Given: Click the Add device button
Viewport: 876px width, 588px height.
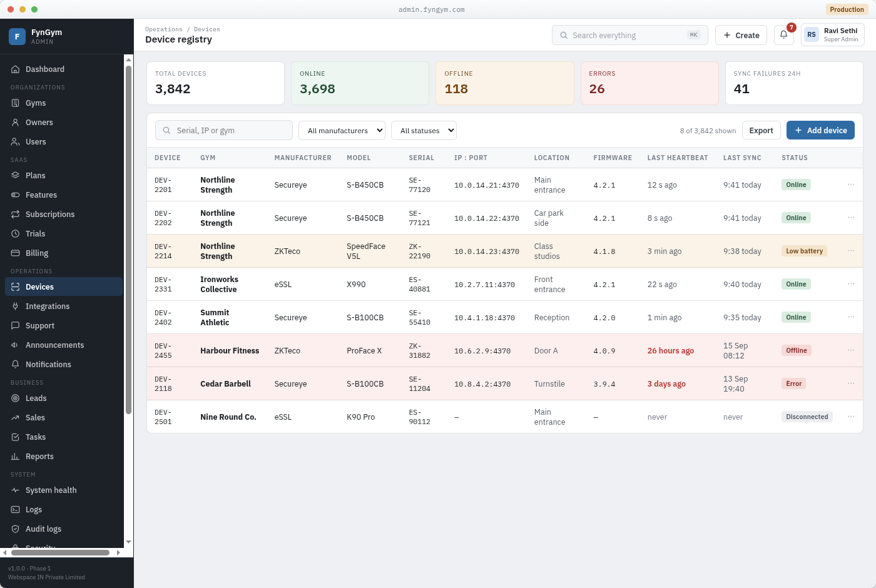Looking at the screenshot, I should (820, 130).
